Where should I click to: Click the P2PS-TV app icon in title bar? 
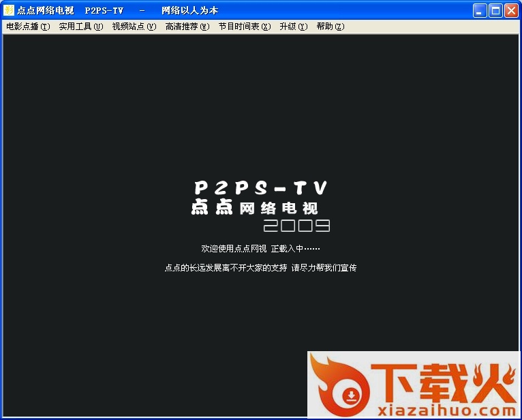(x=9, y=10)
